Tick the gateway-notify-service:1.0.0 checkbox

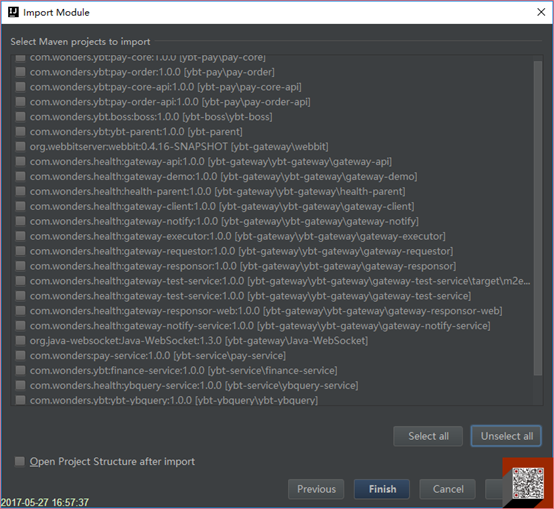pyautogui.click(x=20, y=325)
